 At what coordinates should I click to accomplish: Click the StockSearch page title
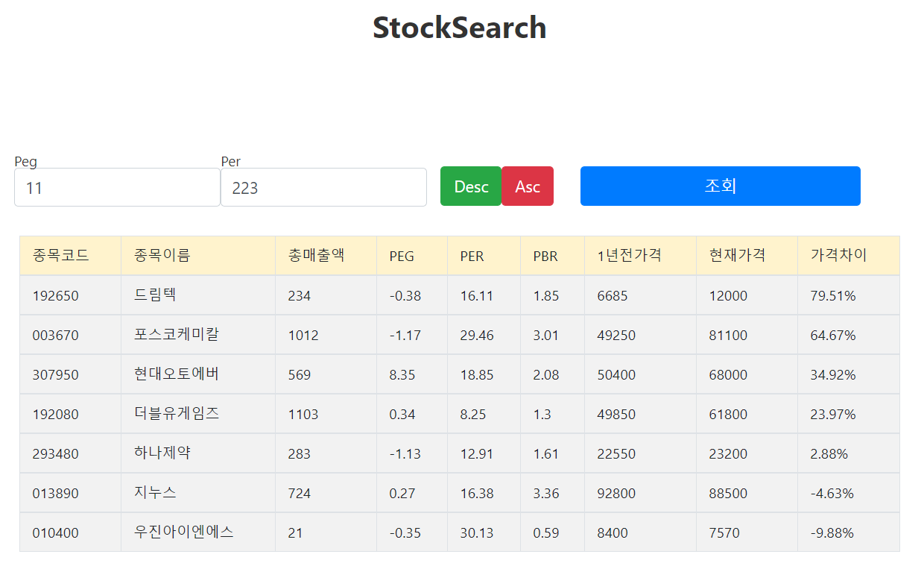pos(460,28)
